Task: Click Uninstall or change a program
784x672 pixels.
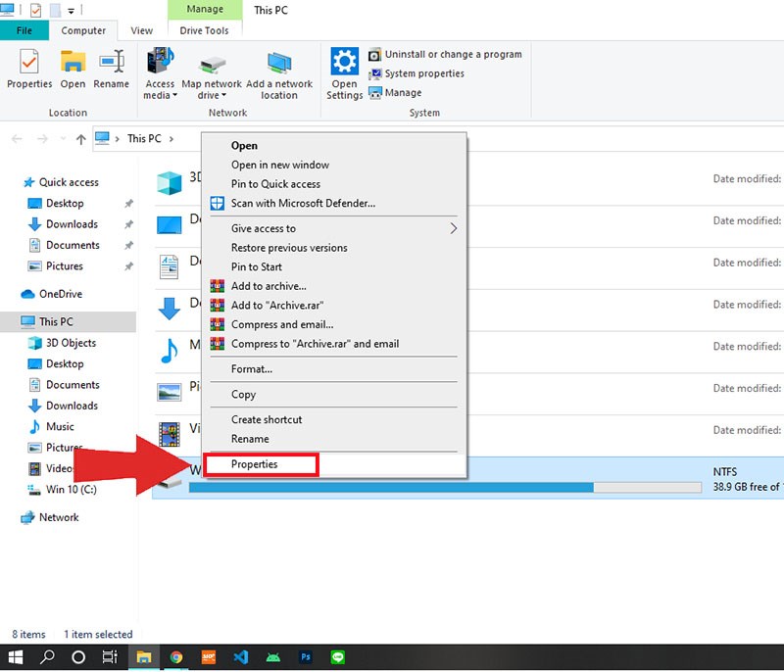Action: 445,55
